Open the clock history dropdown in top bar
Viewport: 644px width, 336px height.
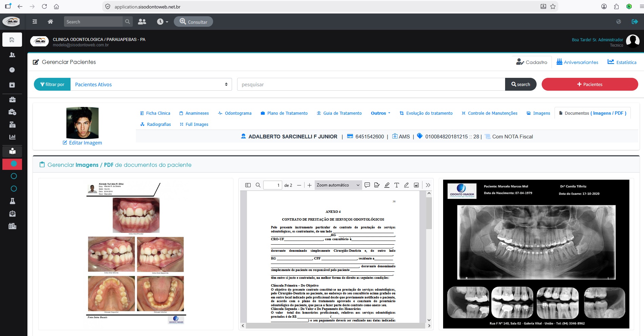(162, 22)
